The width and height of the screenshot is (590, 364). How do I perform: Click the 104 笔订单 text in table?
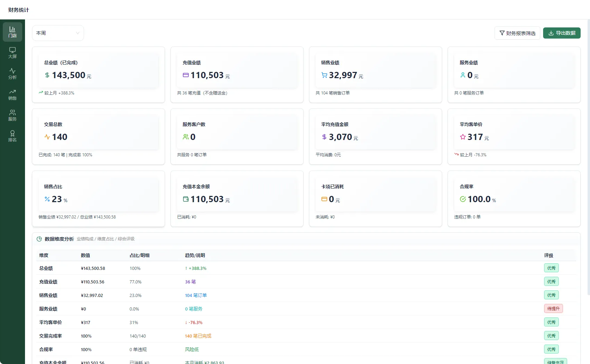tap(196, 295)
